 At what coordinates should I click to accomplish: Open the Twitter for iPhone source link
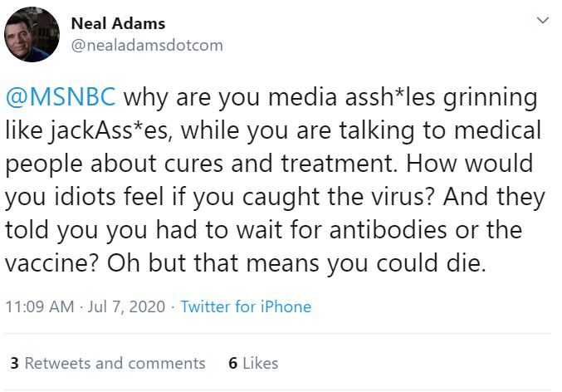click(246, 306)
